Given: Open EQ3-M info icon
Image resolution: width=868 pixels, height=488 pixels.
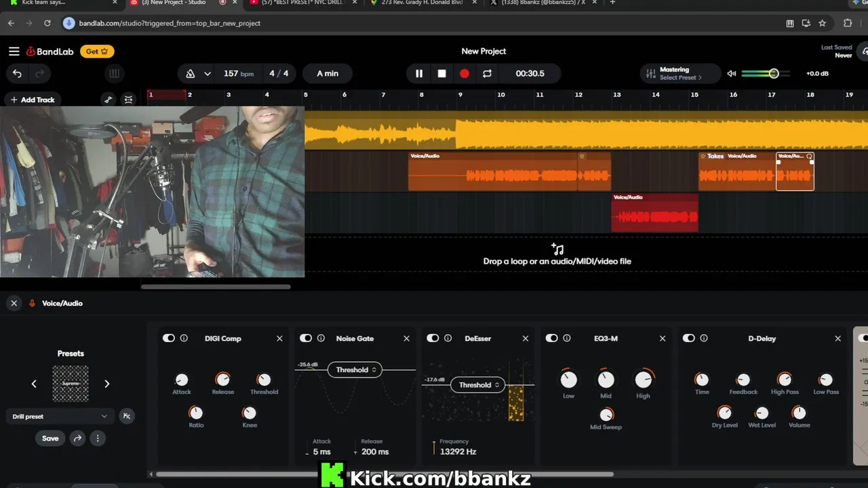Looking at the screenshot, I should tap(567, 338).
